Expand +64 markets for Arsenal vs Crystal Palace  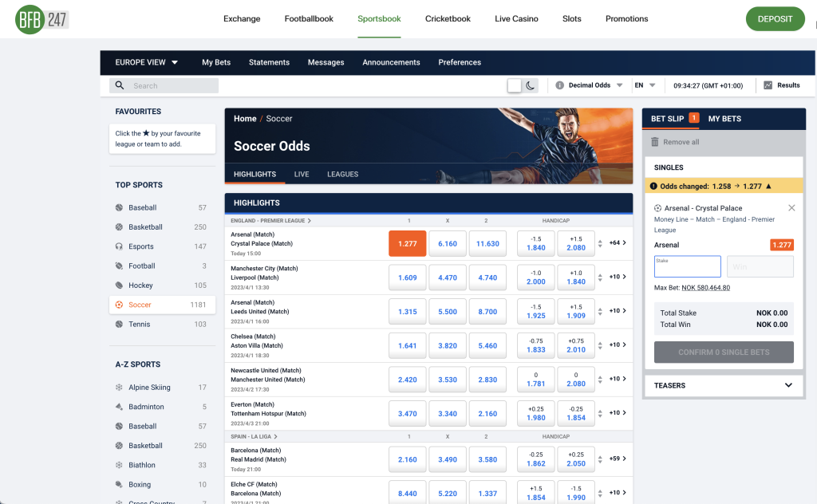click(618, 242)
